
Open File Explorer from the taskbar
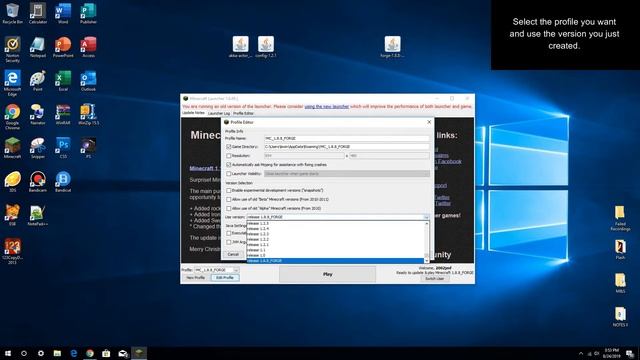57,353
